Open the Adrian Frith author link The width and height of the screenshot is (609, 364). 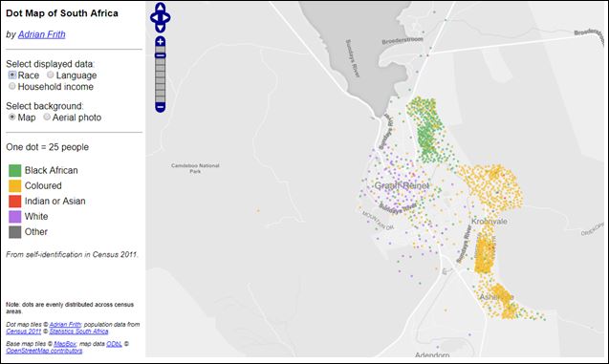point(41,34)
